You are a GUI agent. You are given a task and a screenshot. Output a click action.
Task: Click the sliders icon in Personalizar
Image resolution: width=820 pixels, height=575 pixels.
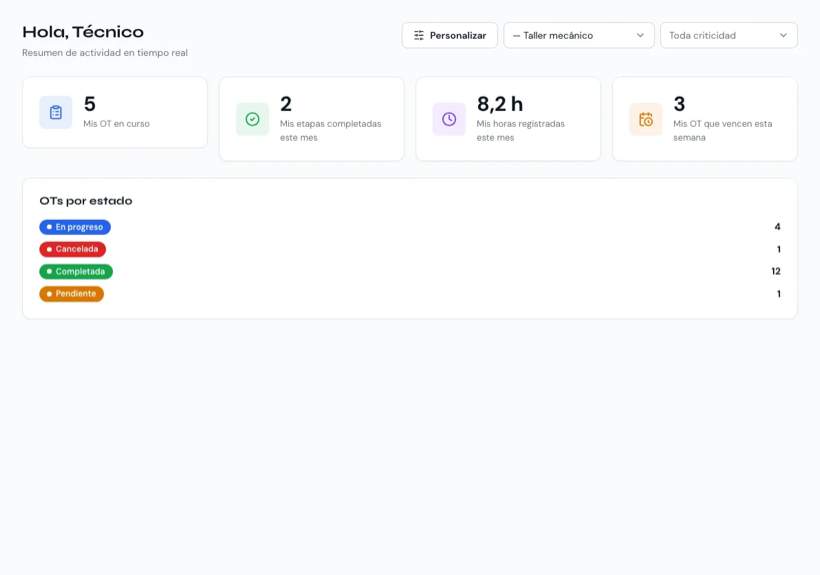[419, 36]
